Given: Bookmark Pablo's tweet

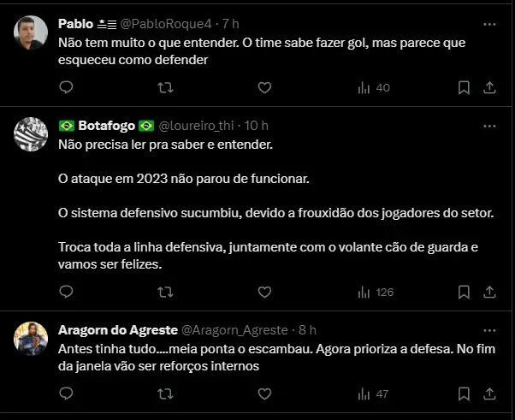Looking at the screenshot, I should click(464, 87).
